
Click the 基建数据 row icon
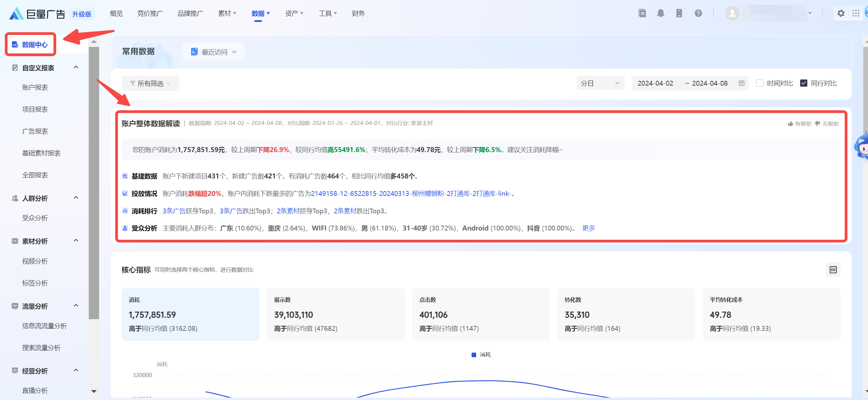[x=125, y=176]
